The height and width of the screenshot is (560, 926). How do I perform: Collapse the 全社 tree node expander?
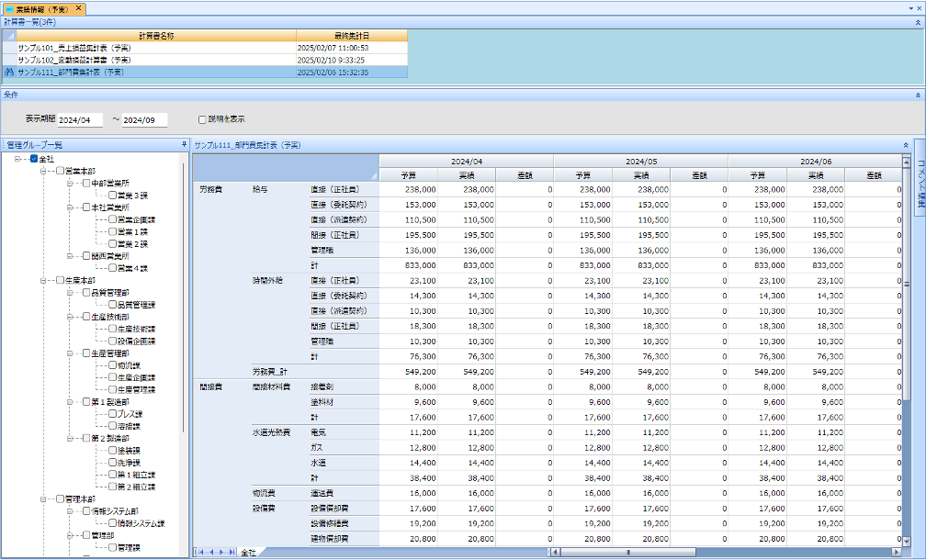[x=17, y=159]
